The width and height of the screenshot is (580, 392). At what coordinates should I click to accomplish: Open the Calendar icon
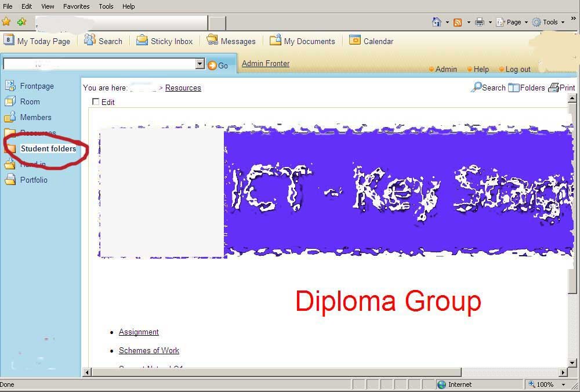coord(355,39)
